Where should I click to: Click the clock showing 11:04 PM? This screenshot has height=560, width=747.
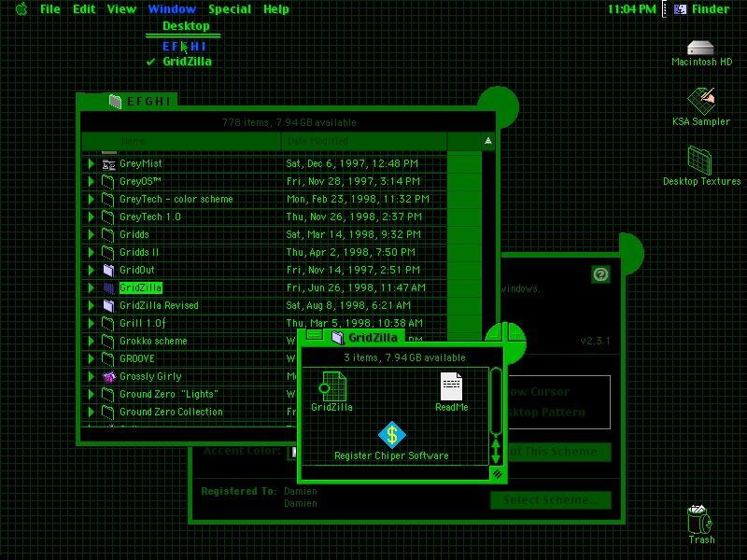pos(632,9)
